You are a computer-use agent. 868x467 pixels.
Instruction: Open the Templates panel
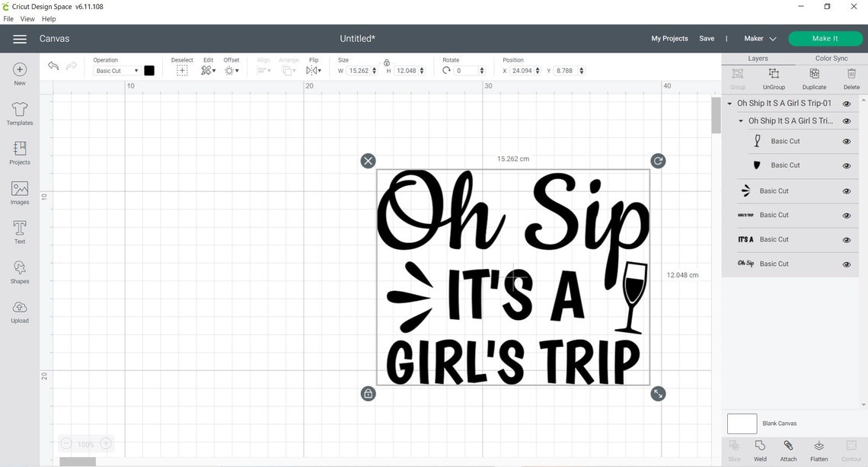[18, 113]
